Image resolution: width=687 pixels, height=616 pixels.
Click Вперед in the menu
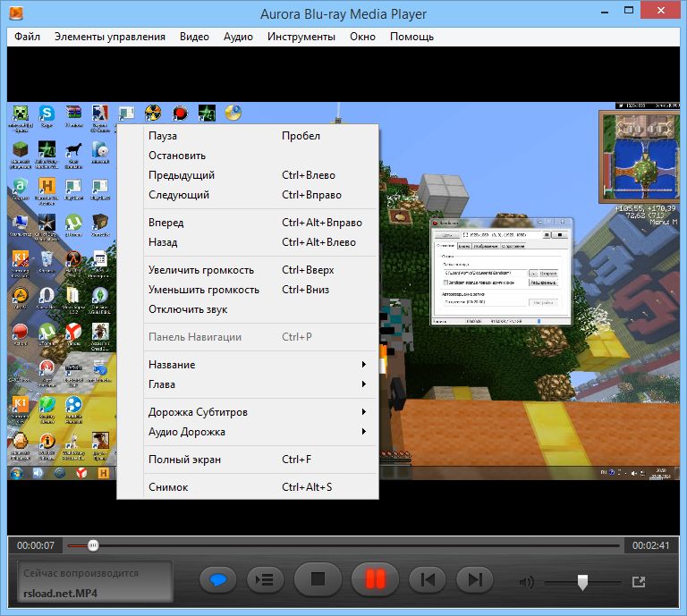tap(248, 223)
